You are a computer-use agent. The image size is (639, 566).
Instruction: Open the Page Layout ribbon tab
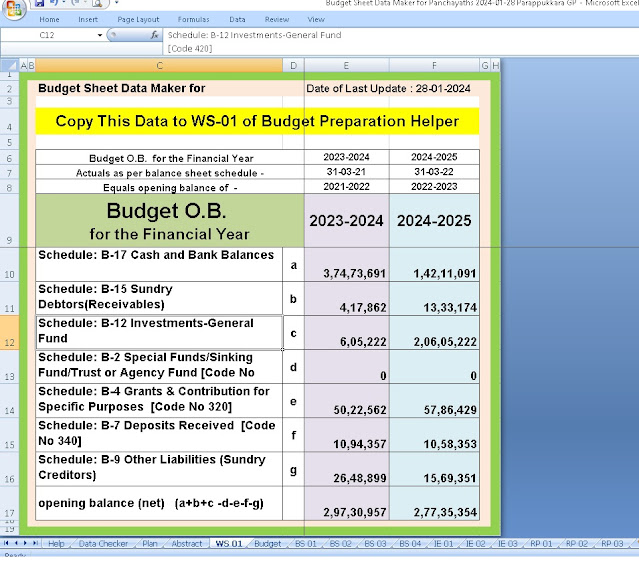[x=138, y=19]
